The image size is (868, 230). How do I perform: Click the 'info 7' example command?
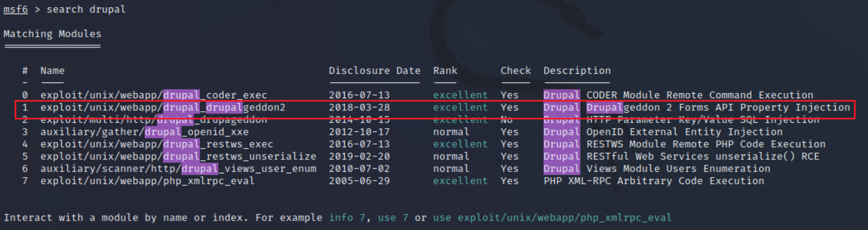pos(347,218)
